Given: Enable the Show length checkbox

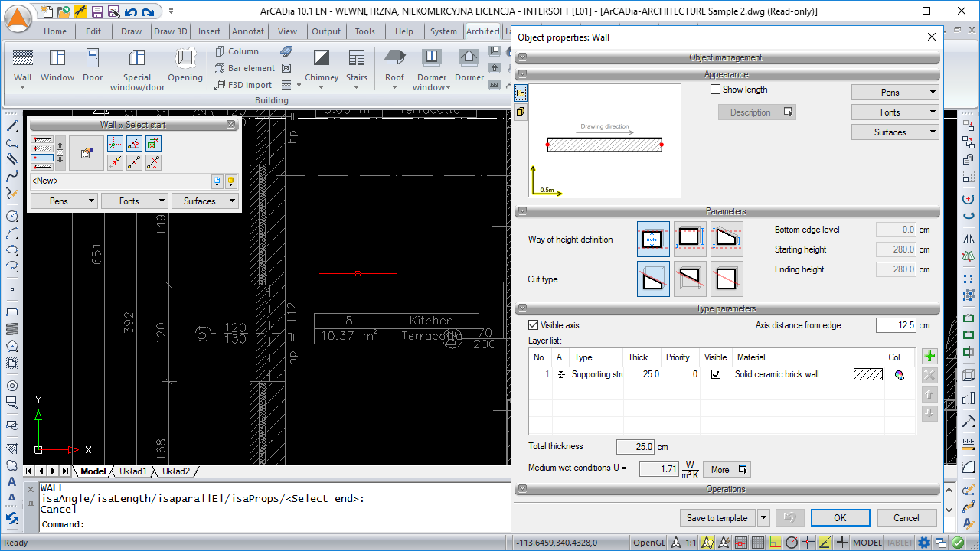Looking at the screenshot, I should coord(716,90).
